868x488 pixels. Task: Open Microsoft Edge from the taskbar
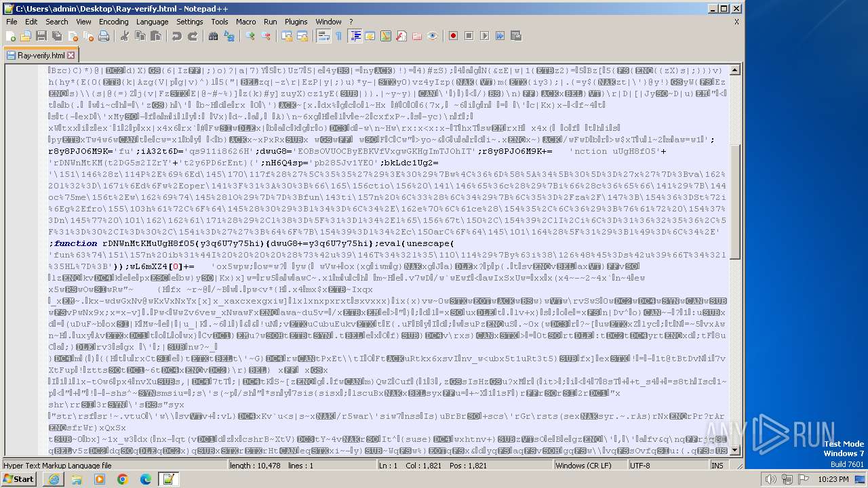point(145,479)
